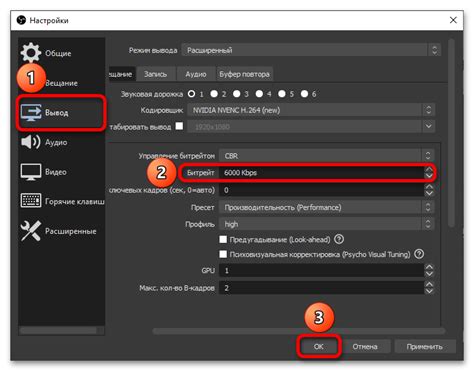
Task: Click the Применить button
Action: [x=424, y=347]
